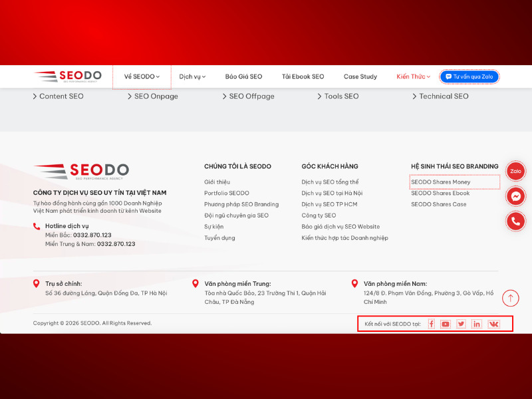
Task: Click the address Số 36 đường Láng
Action: coord(106,293)
